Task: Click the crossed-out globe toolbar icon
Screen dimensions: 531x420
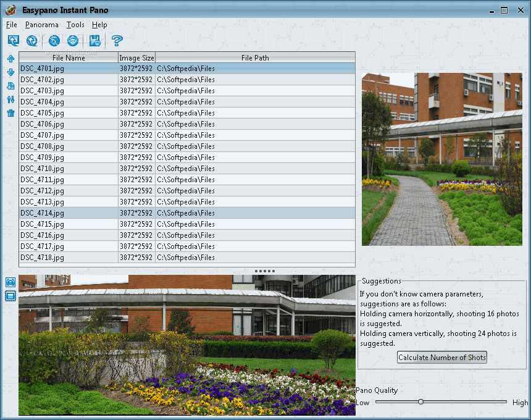Action: click(x=54, y=41)
